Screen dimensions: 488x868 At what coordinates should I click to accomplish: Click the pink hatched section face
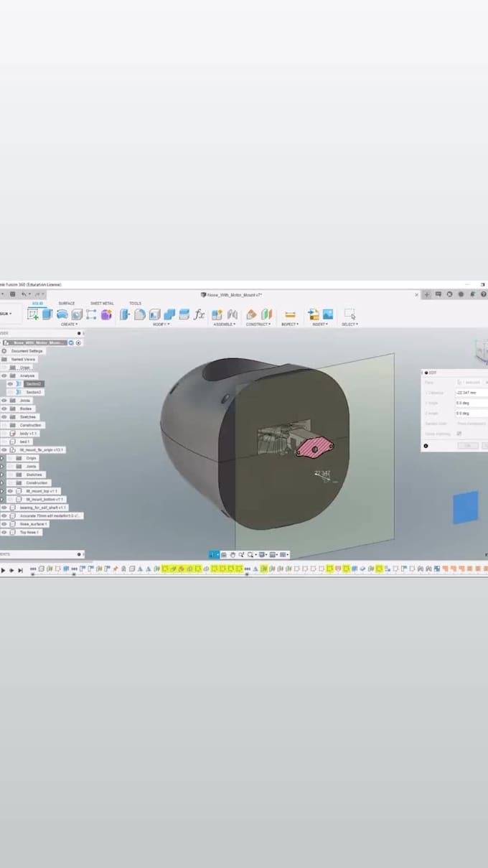pyautogui.click(x=316, y=447)
